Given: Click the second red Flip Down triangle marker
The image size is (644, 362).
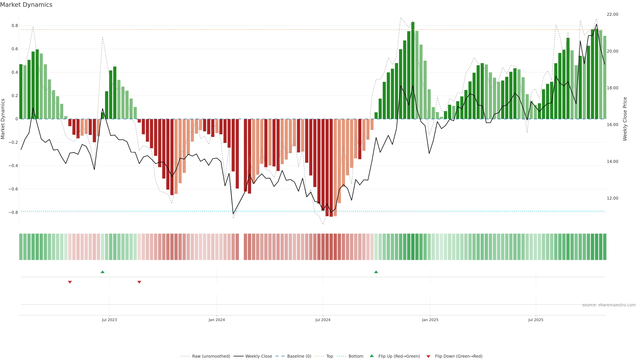Looking at the screenshot, I should pyautogui.click(x=139, y=282).
